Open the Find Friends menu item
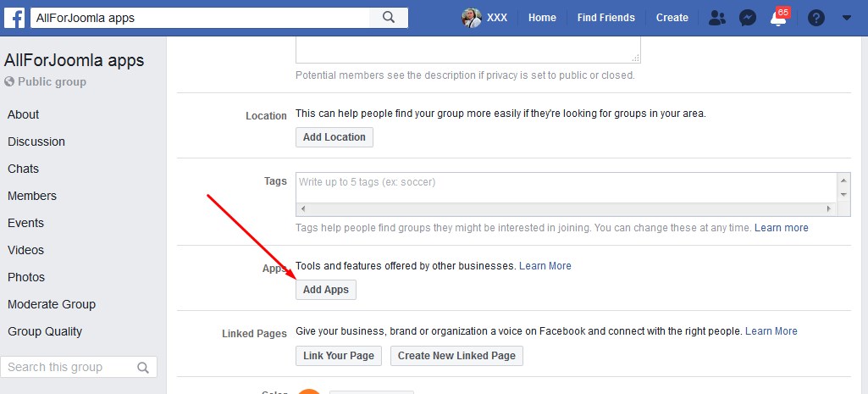This screenshot has height=394, width=868. [605, 17]
